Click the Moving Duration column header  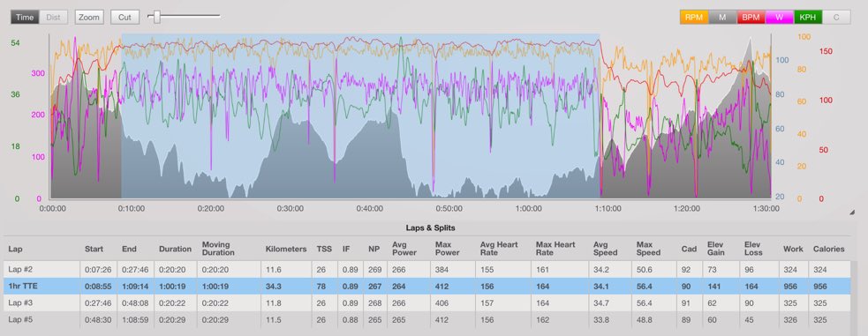pos(218,249)
